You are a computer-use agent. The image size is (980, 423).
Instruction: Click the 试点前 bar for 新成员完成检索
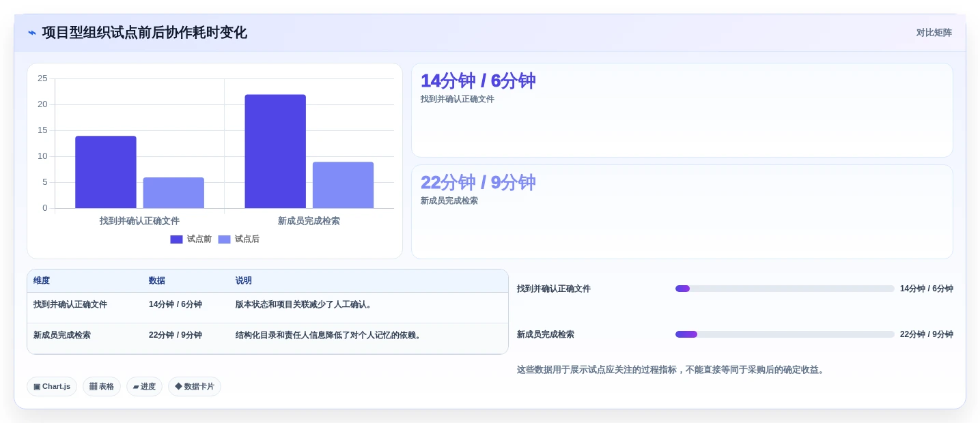click(x=275, y=151)
